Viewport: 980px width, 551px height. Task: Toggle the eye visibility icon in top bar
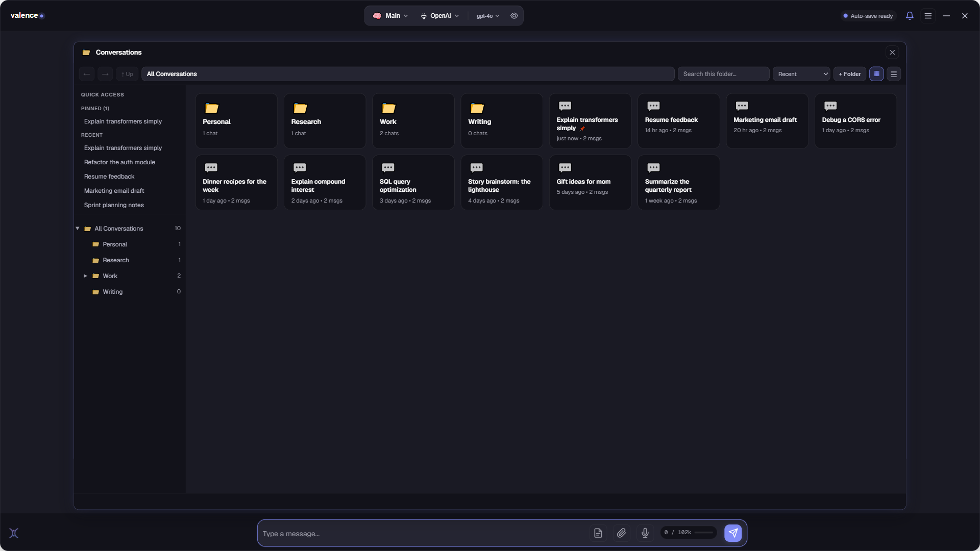[514, 16]
